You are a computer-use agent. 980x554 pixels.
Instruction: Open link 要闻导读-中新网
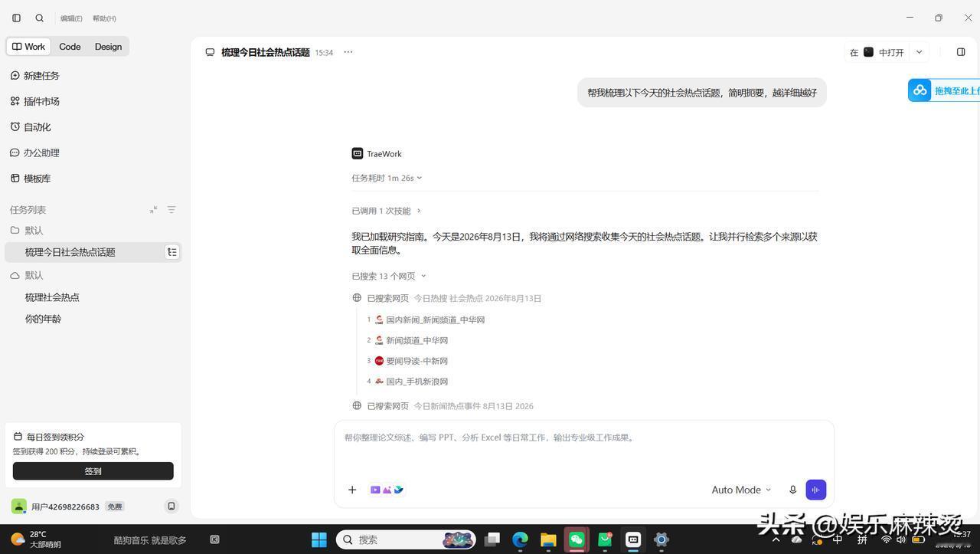(416, 361)
